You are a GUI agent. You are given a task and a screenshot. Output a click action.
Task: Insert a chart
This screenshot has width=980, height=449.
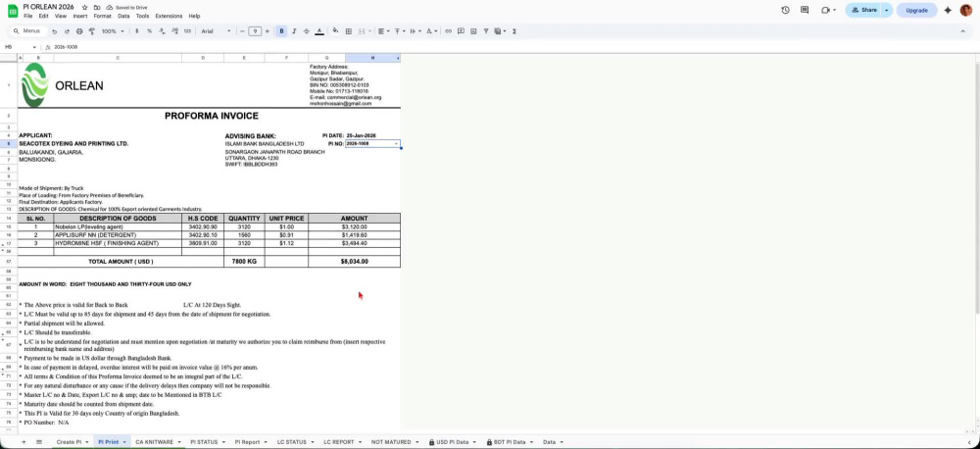pyautogui.click(x=473, y=31)
